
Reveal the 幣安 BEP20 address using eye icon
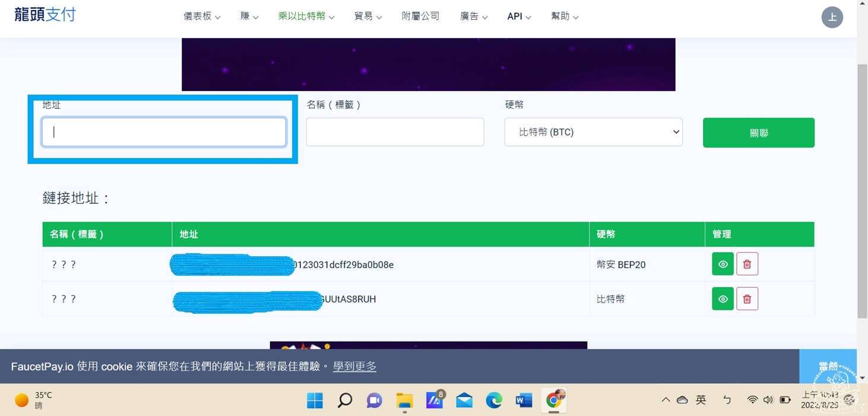tap(722, 264)
